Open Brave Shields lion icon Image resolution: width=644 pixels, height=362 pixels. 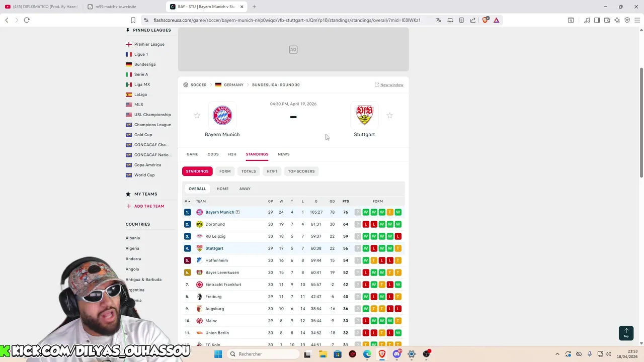(485, 20)
